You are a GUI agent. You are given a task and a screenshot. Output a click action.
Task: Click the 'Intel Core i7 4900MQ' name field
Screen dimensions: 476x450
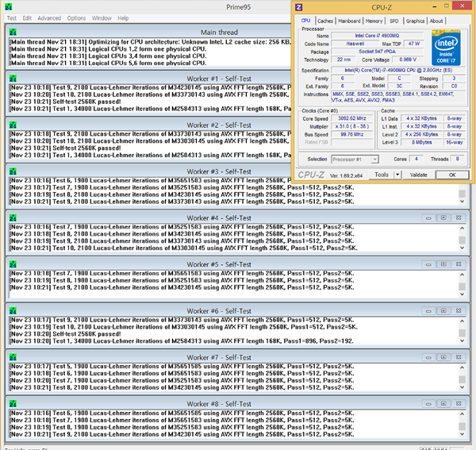click(x=377, y=36)
